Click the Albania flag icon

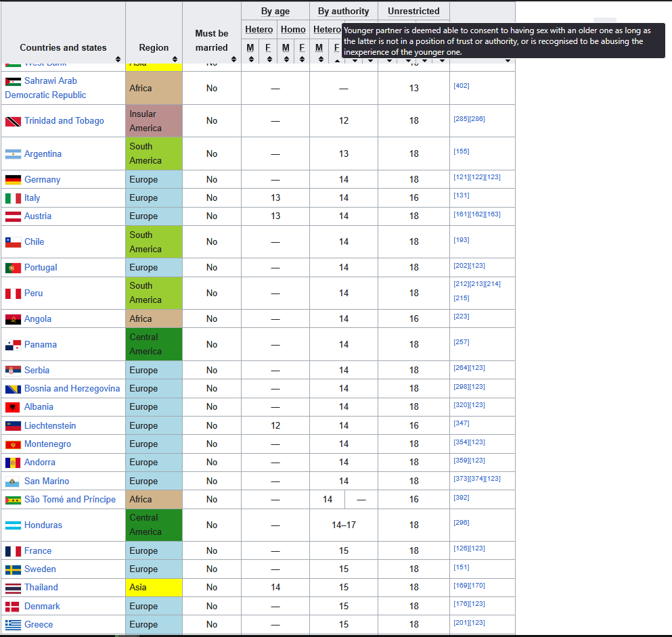[13, 407]
